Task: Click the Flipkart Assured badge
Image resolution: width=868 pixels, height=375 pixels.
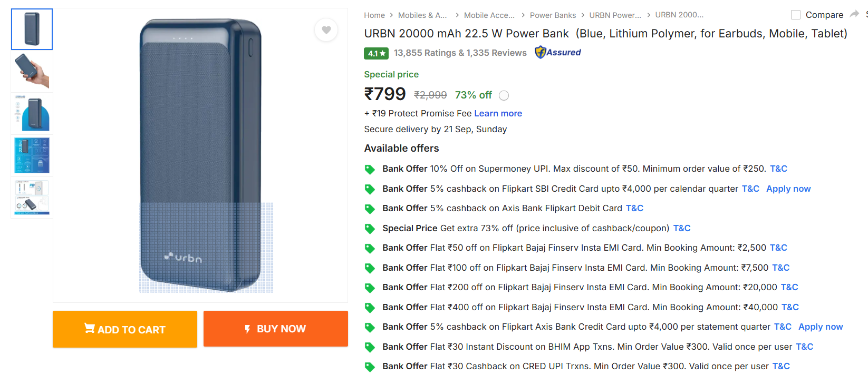Action: tap(558, 52)
